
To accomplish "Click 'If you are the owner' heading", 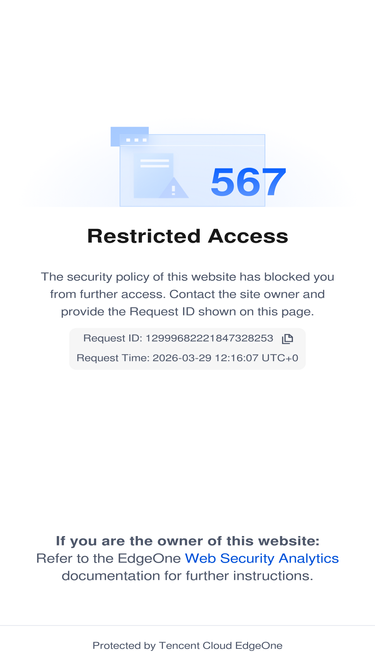I will (x=188, y=541).
